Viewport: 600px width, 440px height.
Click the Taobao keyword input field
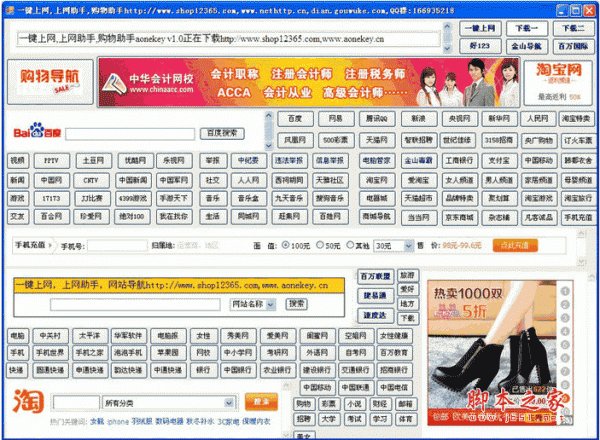click(77, 403)
